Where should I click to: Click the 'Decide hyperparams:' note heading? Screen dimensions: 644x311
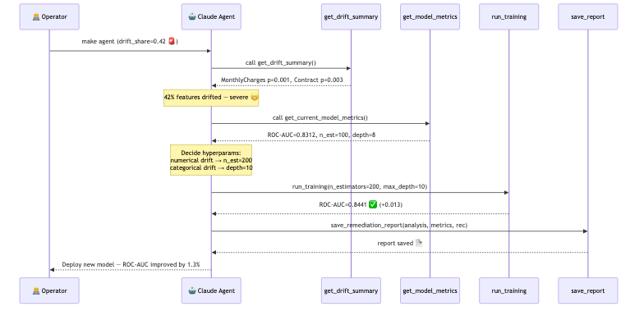(x=210, y=153)
